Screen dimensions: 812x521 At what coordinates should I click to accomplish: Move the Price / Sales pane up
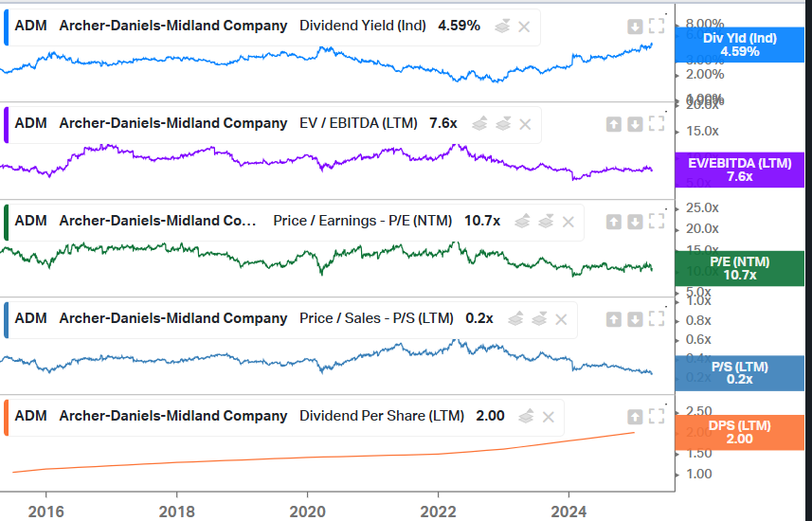click(613, 319)
